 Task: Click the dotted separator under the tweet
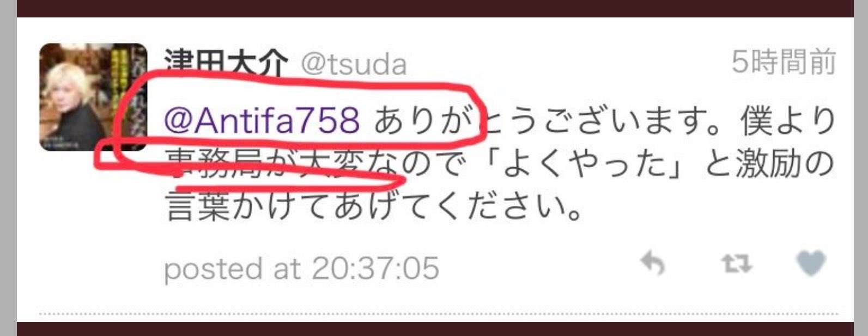[439, 314]
